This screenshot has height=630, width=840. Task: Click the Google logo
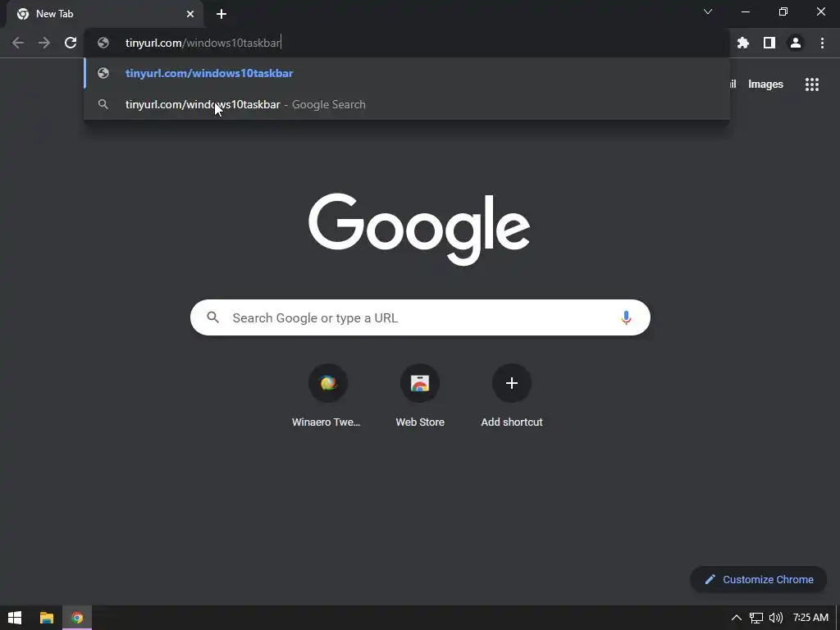tap(419, 229)
